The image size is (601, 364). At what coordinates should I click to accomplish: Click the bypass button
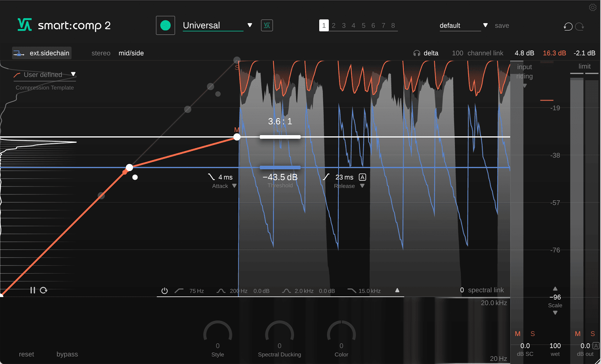[67, 354]
